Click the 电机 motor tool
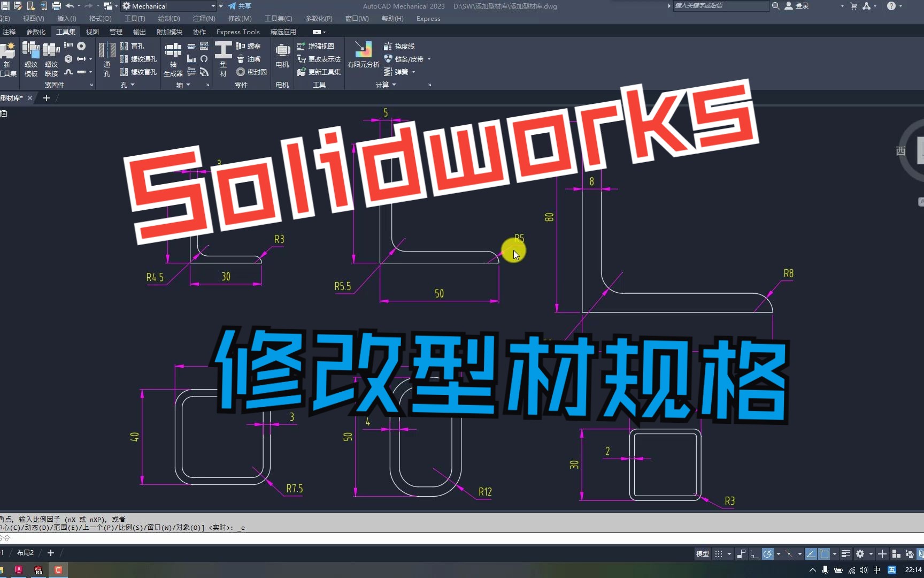 282,56
